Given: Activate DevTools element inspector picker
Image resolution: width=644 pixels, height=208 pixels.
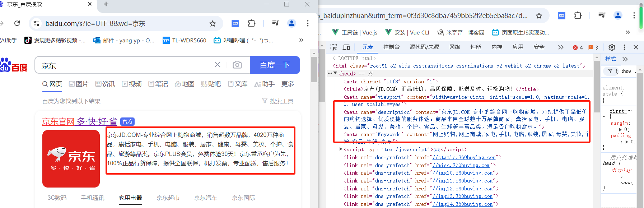Looking at the screenshot, I should pos(334,47).
